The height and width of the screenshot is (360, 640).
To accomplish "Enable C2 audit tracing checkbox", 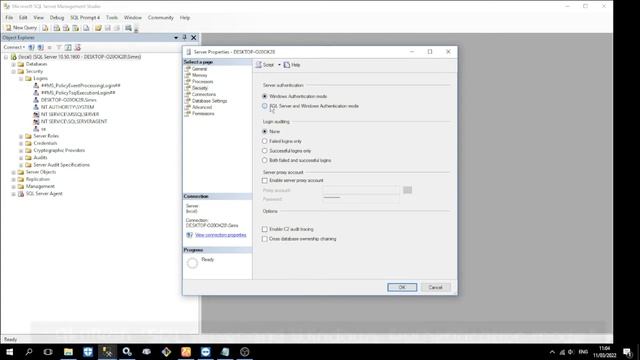I will 264,229.
